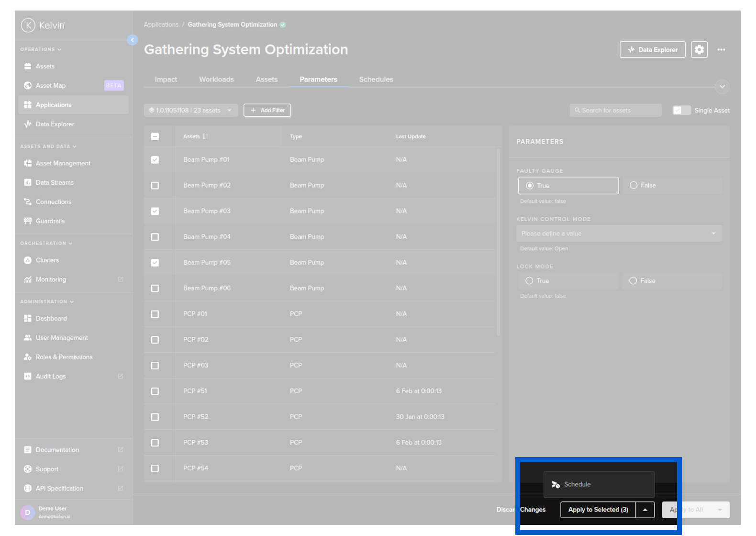Collapse the sidebar with arrow icon
The height and width of the screenshot is (536, 756).
click(x=133, y=40)
